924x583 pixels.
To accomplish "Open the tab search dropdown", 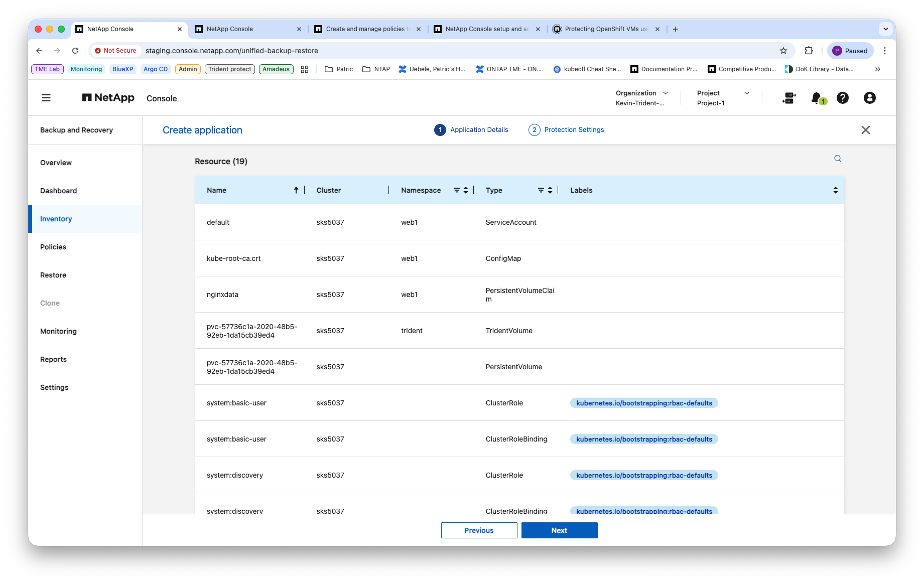I will (x=886, y=29).
